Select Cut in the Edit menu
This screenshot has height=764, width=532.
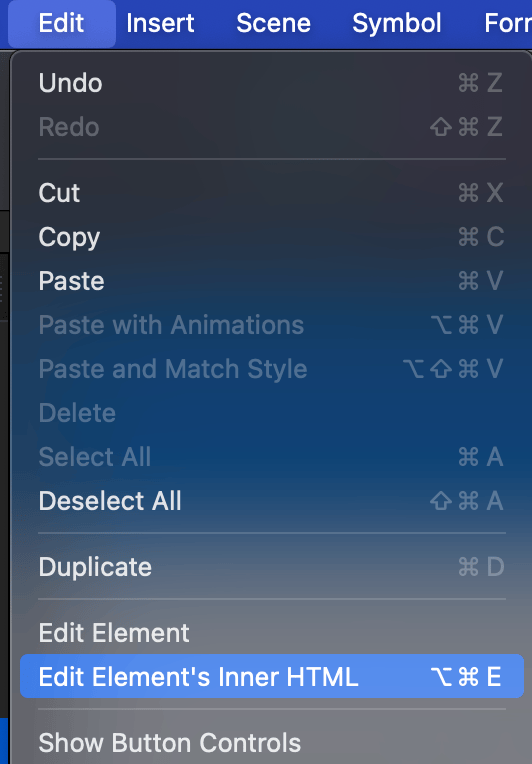272,193
